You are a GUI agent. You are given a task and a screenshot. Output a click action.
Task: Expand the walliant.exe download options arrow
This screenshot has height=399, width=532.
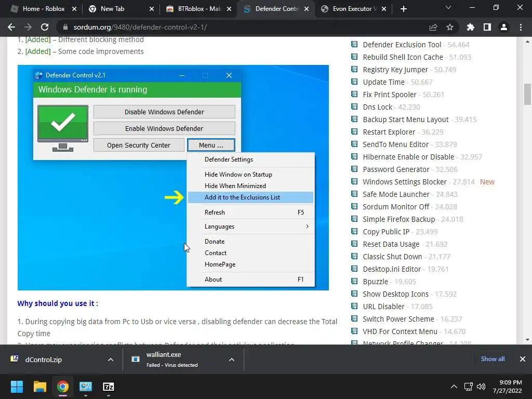[x=232, y=360]
